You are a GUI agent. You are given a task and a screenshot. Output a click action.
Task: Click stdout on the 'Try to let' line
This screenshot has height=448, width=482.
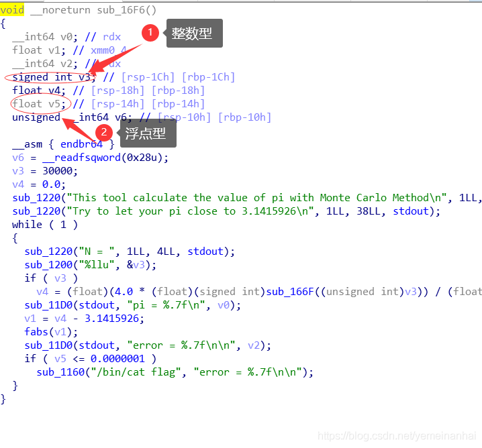tap(411, 211)
